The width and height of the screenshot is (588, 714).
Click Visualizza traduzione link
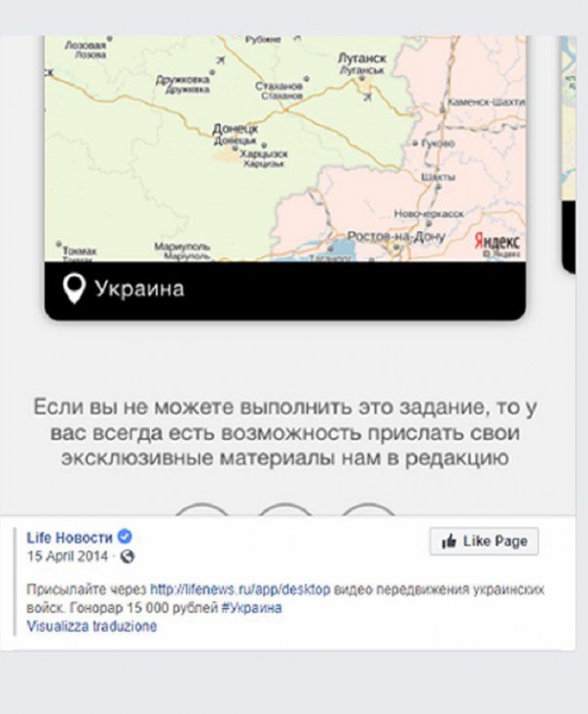point(92,626)
